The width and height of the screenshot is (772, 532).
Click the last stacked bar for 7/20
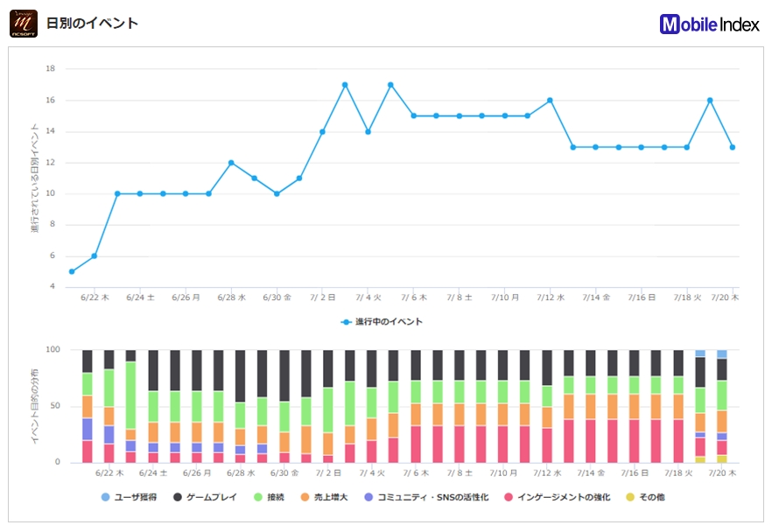722,406
